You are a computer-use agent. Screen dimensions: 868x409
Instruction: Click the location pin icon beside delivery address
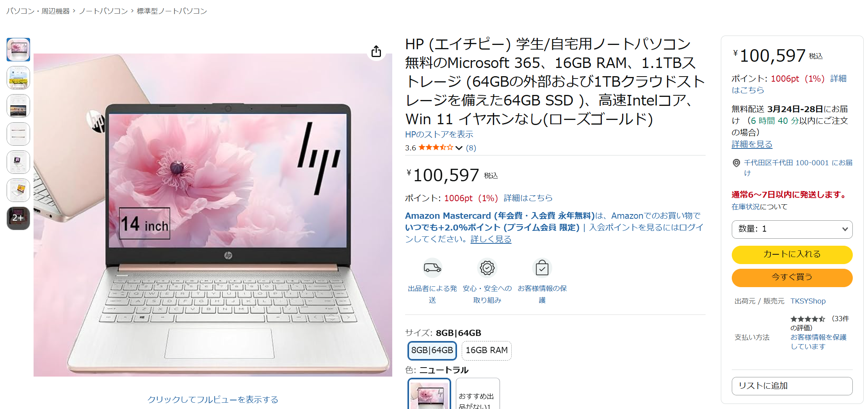(x=736, y=163)
